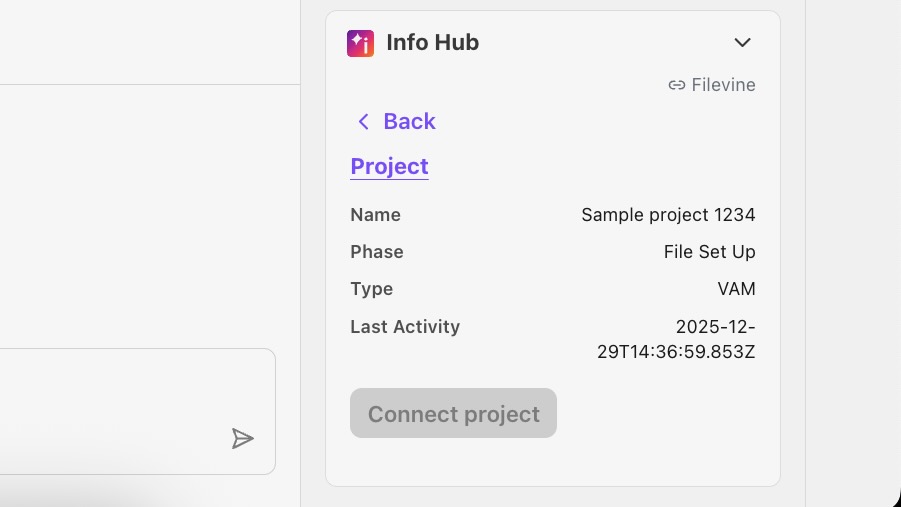
Task: Go back using the Back text
Action: tap(409, 121)
